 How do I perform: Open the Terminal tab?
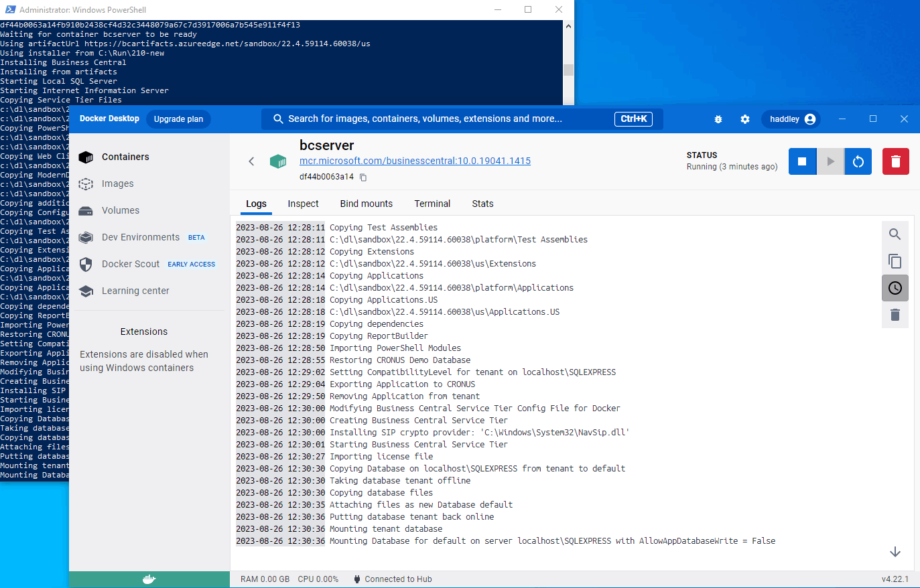[432, 204]
